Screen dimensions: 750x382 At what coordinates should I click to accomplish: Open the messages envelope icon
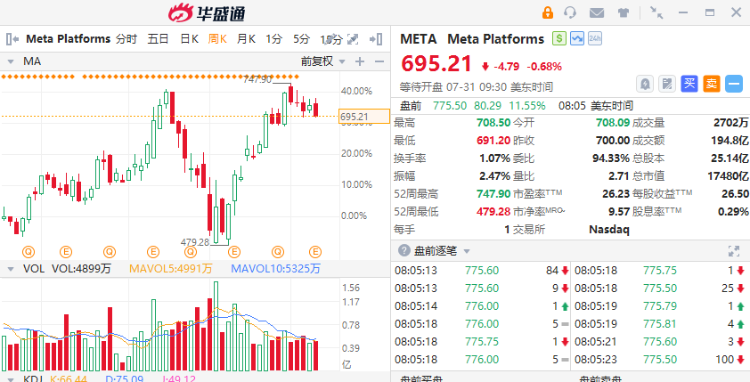[x=596, y=13]
